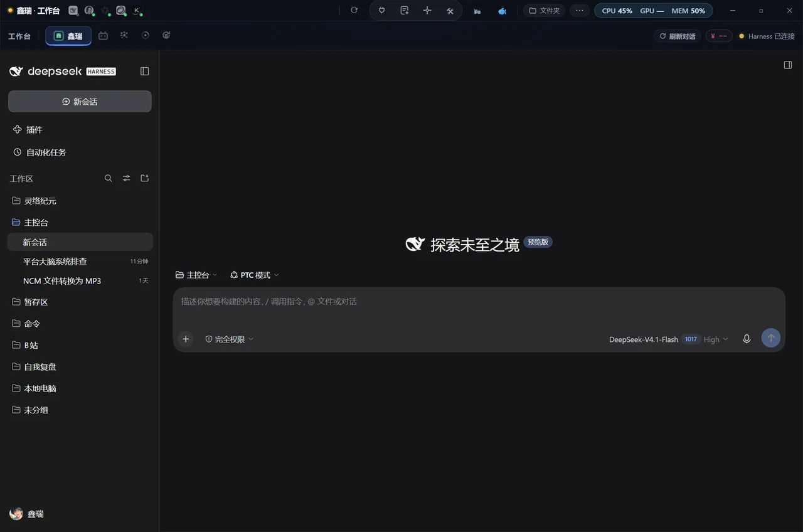Image resolution: width=803 pixels, height=532 pixels.
Task: Open the three-dots more menu in title bar
Action: pyautogui.click(x=579, y=11)
